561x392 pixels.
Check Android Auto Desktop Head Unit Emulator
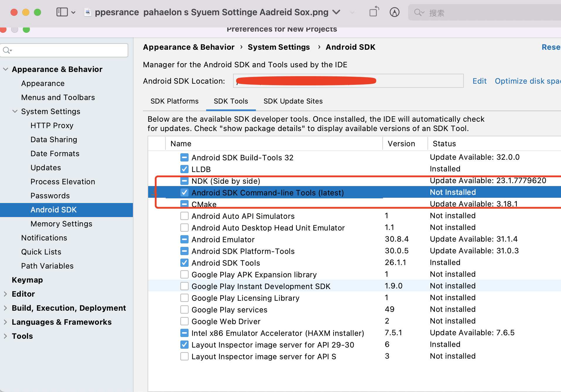coord(184,228)
